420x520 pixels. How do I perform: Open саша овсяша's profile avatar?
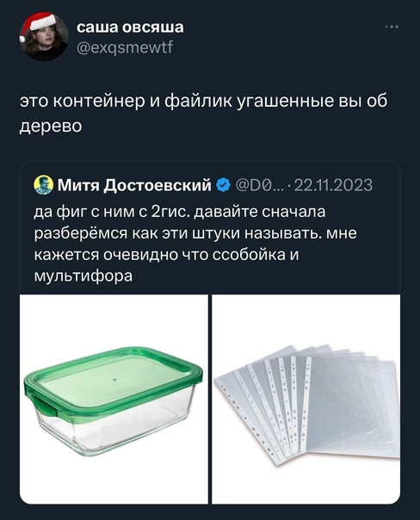click(x=44, y=36)
